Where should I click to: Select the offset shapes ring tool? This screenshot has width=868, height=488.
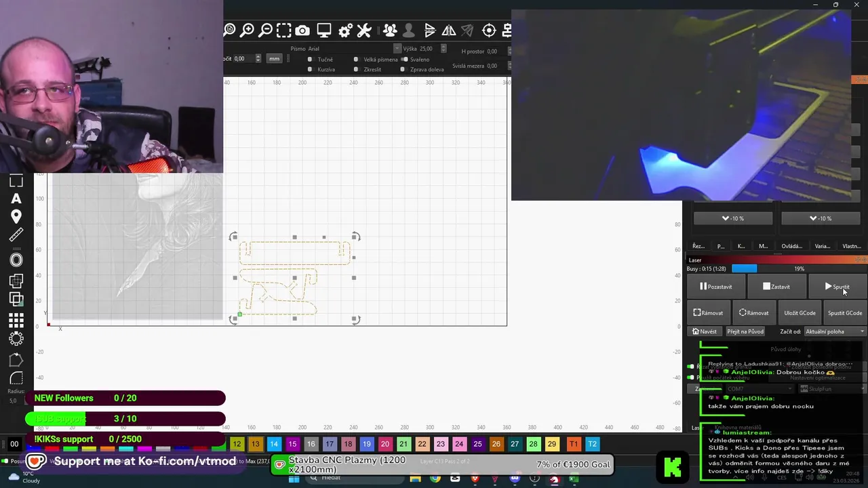click(16, 260)
